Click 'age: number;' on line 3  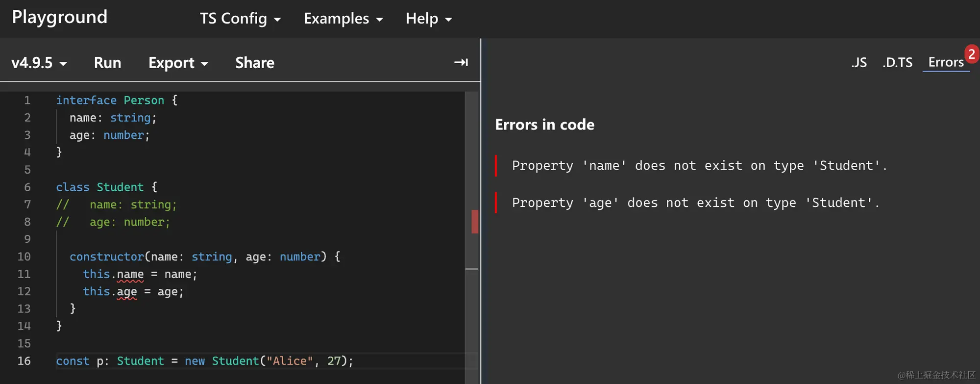[x=110, y=135]
